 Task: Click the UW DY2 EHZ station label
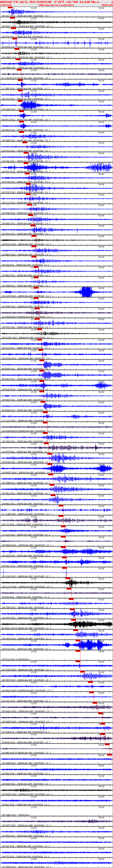point(26,348)
